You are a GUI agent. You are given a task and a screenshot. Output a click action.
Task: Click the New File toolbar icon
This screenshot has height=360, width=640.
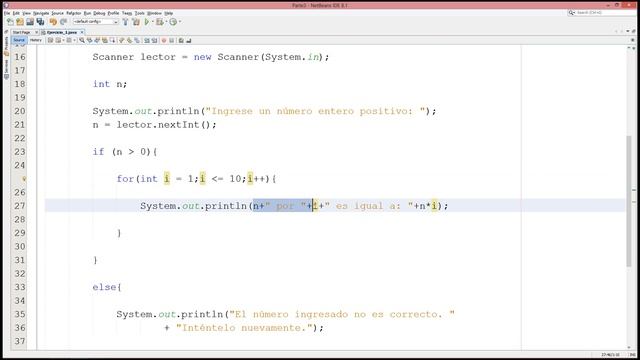point(10,22)
